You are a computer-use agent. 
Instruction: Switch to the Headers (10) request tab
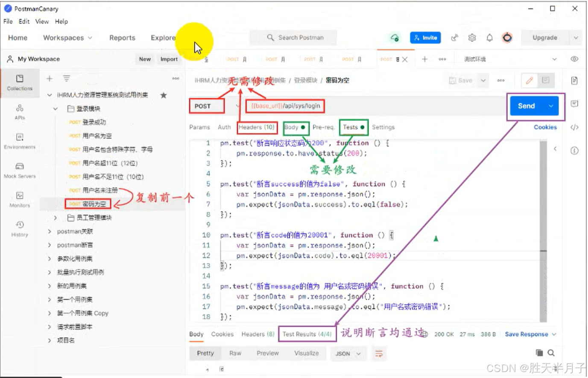point(257,127)
